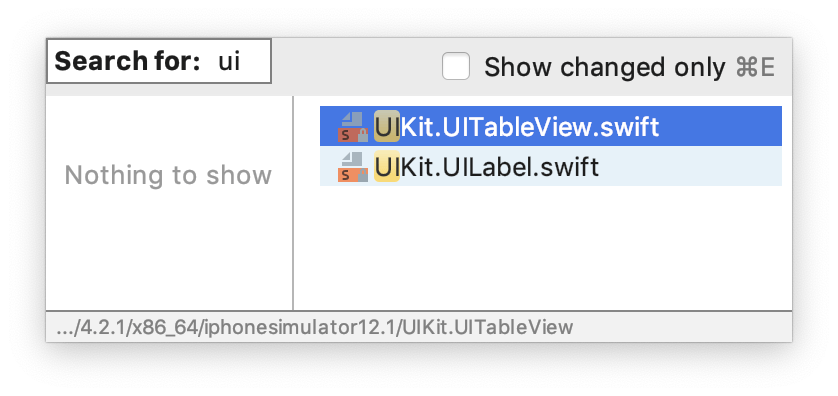Click the lock badge on UITableView file icon
This screenshot has height=396, width=838.
tap(363, 136)
